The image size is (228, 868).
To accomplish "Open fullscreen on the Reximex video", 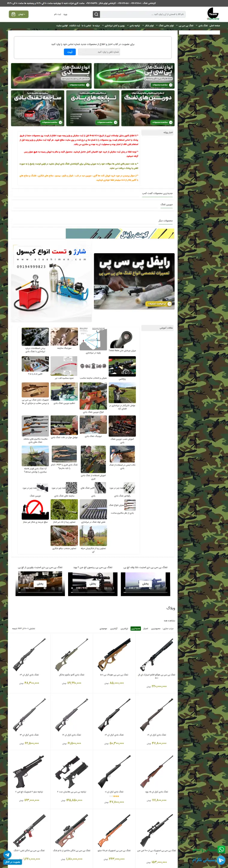I will 105,588.
